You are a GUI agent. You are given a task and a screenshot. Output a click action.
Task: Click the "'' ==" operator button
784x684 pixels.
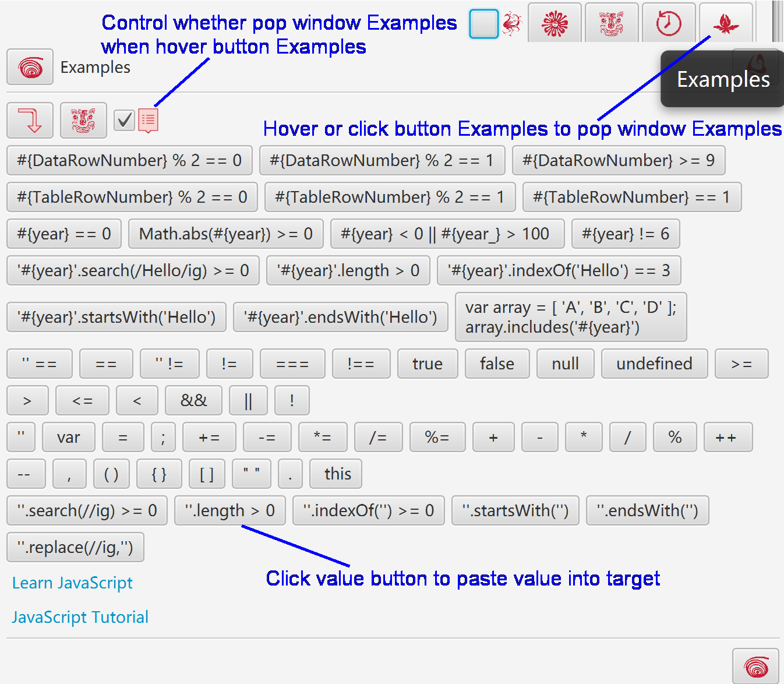point(40,364)
